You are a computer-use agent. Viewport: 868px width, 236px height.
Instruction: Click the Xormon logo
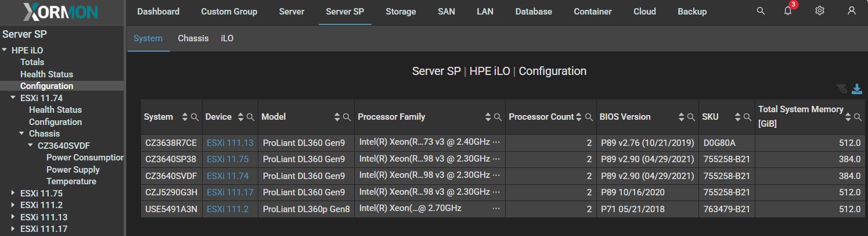tap(60, 12)
